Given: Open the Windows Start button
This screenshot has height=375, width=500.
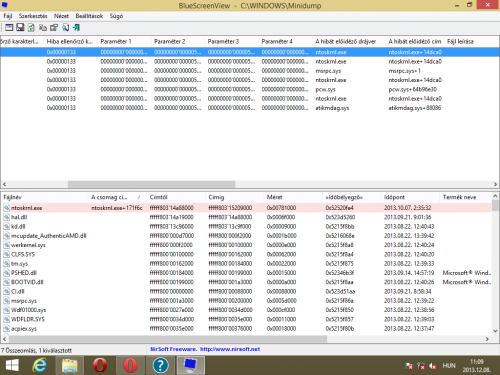Looking at the screenshot, I should tap(12, 365).
